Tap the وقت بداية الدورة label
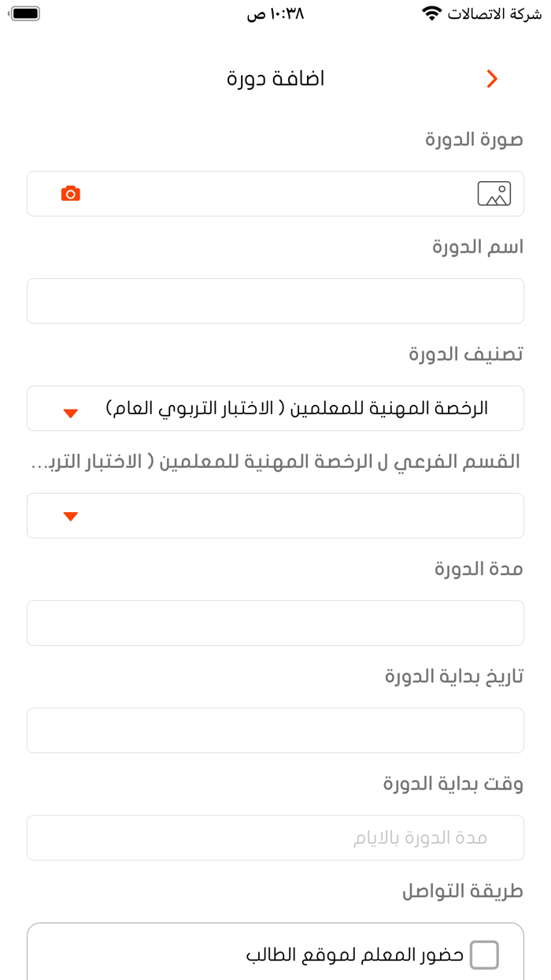Screen dimensions: 551x980 coord(453,784)
